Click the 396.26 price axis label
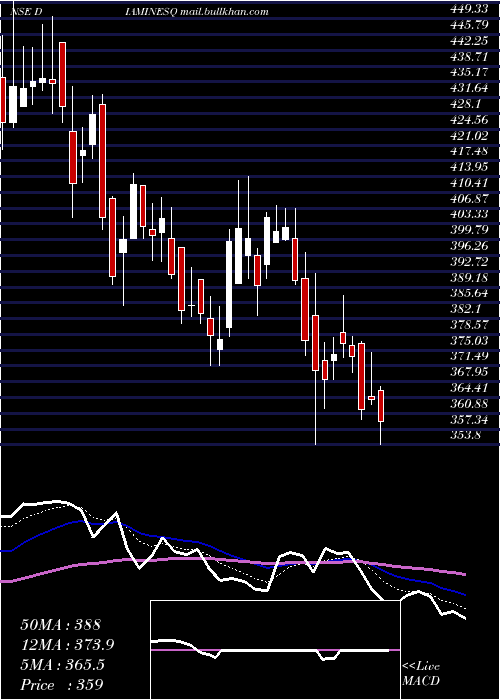This screenshot has height=700, width=500. 471,246
